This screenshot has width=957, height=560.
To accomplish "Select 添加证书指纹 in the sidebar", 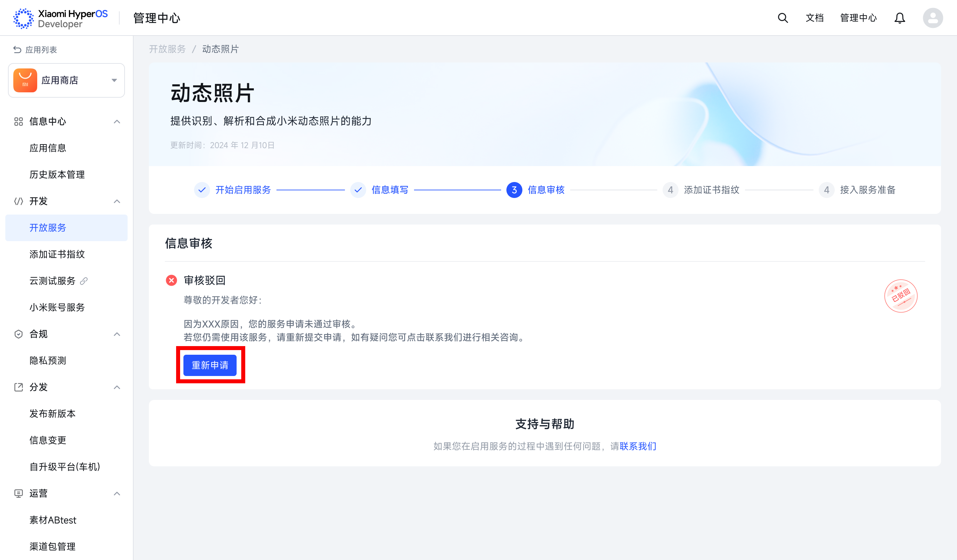I will coord(57,254).
